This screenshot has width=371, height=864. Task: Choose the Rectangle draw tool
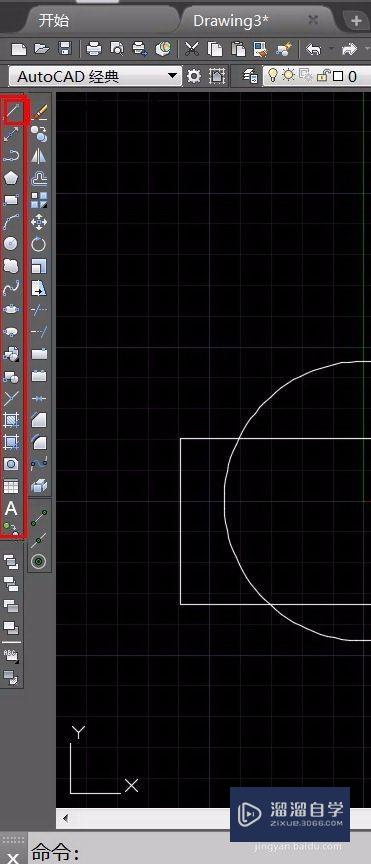(11, 199)
